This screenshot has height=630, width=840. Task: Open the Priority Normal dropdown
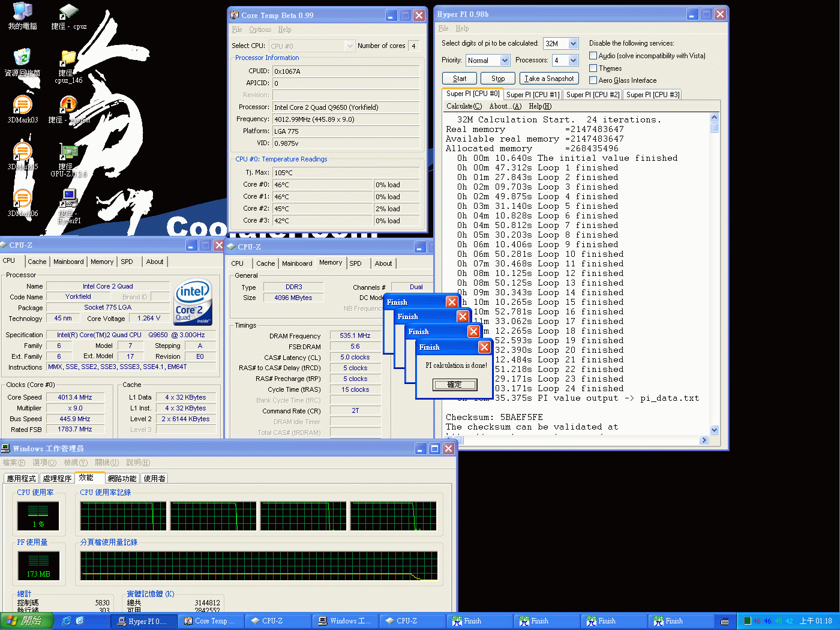505,61
